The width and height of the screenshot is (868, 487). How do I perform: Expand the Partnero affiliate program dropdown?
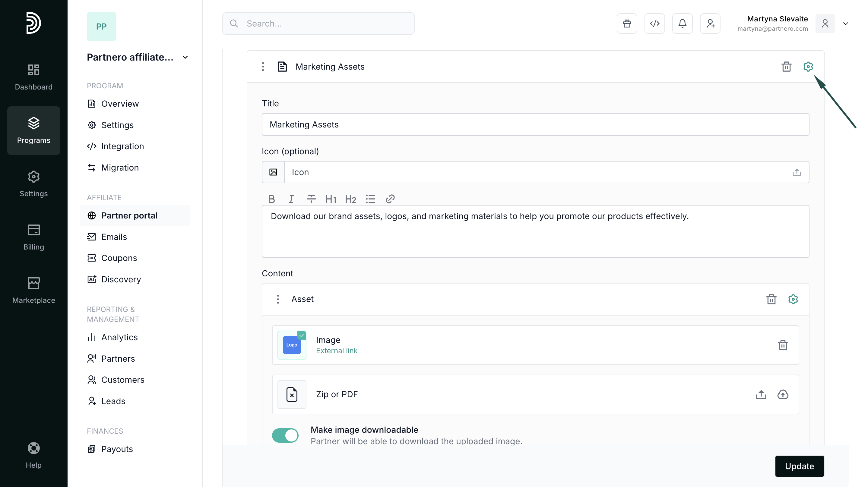tap(185, 57)
